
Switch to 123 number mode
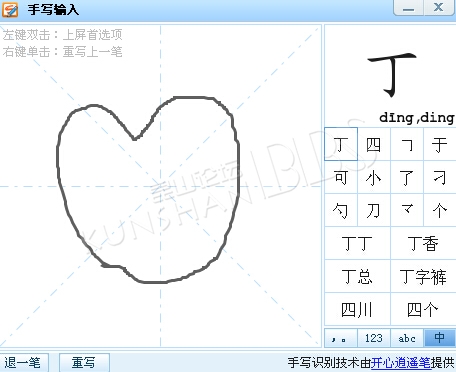(x=374, y=338)
